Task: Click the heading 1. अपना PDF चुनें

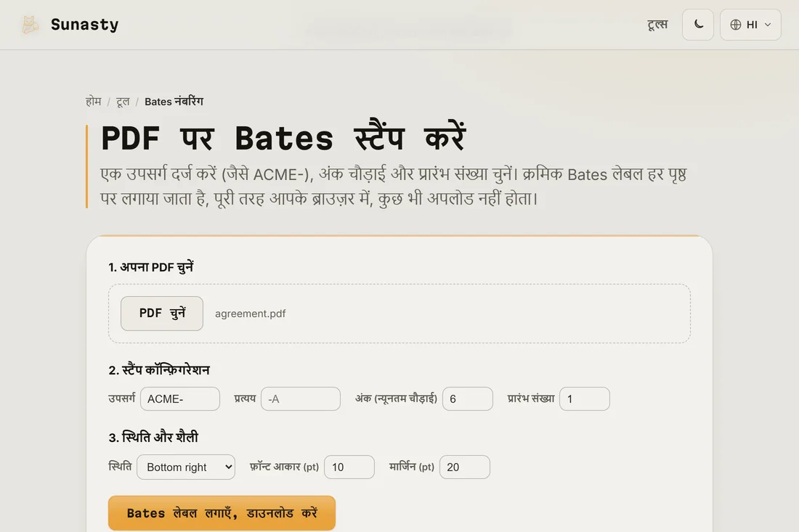Action: 151,267
